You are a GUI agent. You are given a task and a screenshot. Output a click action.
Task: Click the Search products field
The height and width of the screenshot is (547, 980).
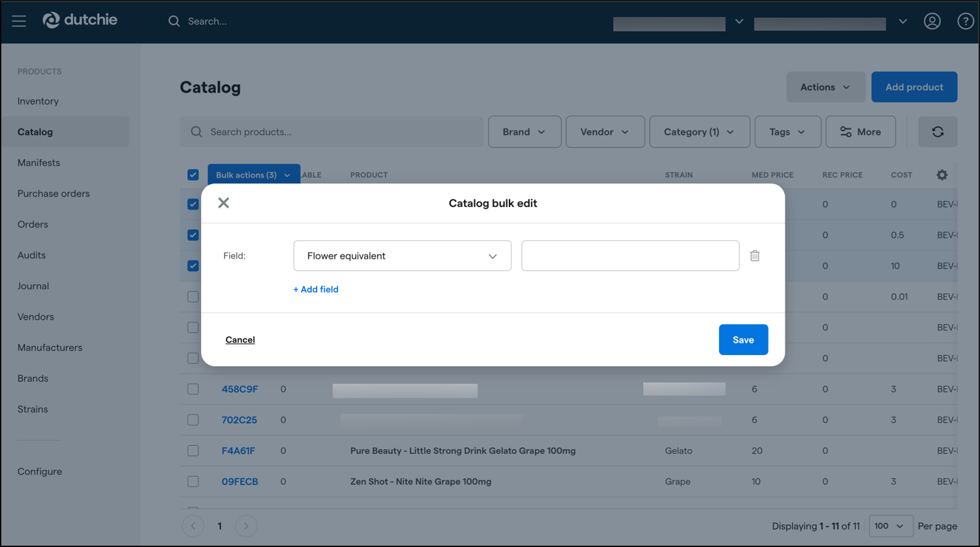pyautogui.click(x=331, y=132)
